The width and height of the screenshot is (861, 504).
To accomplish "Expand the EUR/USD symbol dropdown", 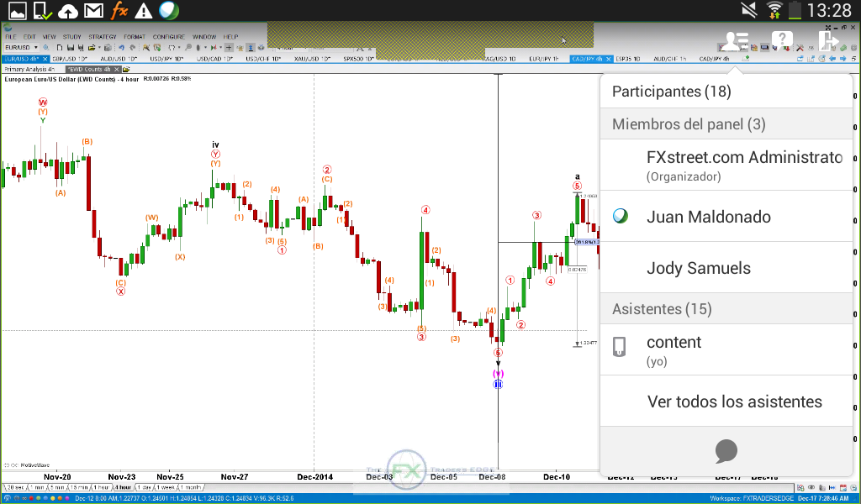I will point(34,48).
